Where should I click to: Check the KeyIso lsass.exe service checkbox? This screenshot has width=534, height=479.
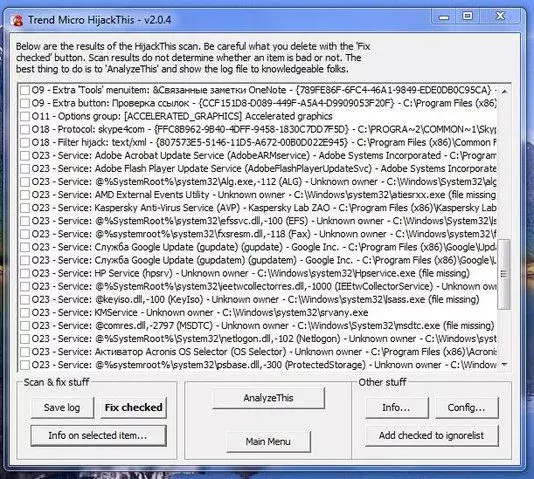coord(25,300)
